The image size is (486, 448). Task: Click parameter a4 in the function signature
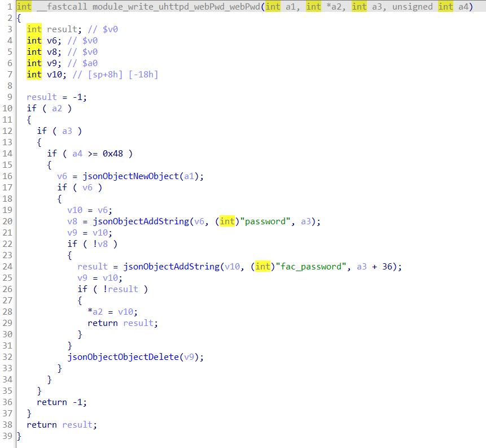tap(463, 7)
